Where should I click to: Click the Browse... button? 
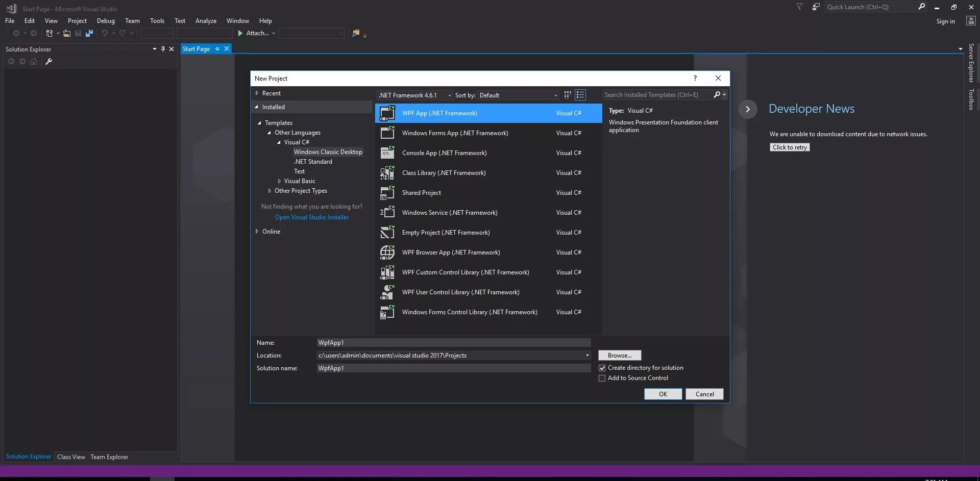coord(620,356)
